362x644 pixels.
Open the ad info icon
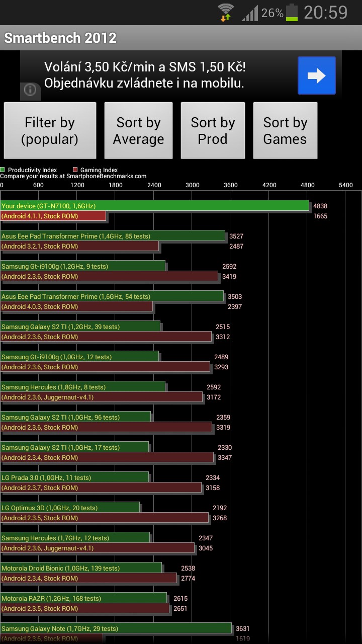(x=30, y=90)
